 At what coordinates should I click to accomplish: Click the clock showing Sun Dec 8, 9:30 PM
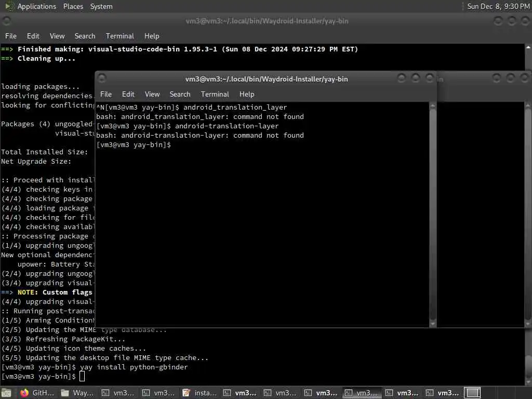[x=498, y=6]
